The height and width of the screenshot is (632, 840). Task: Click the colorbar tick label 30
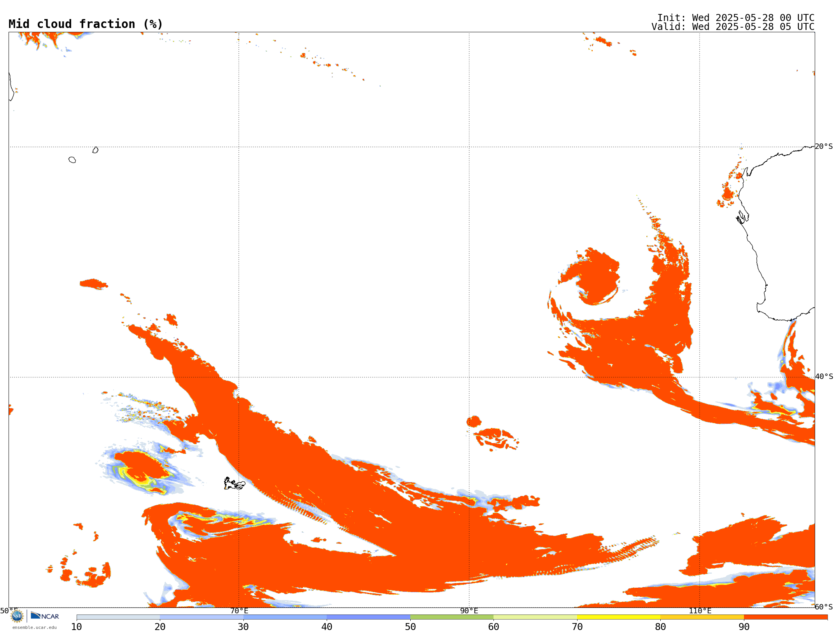point(243,627)
